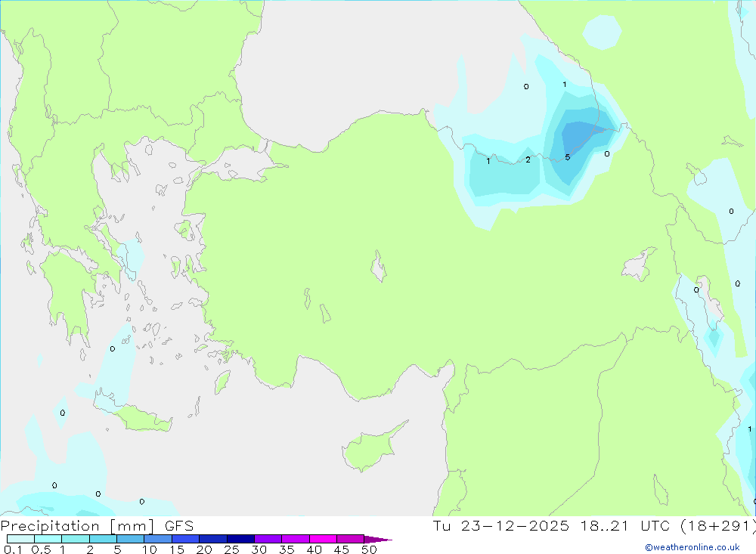Click the '2' precipitation value on the map
Viewport: 756px width, 554px height.
pos(528,159)
